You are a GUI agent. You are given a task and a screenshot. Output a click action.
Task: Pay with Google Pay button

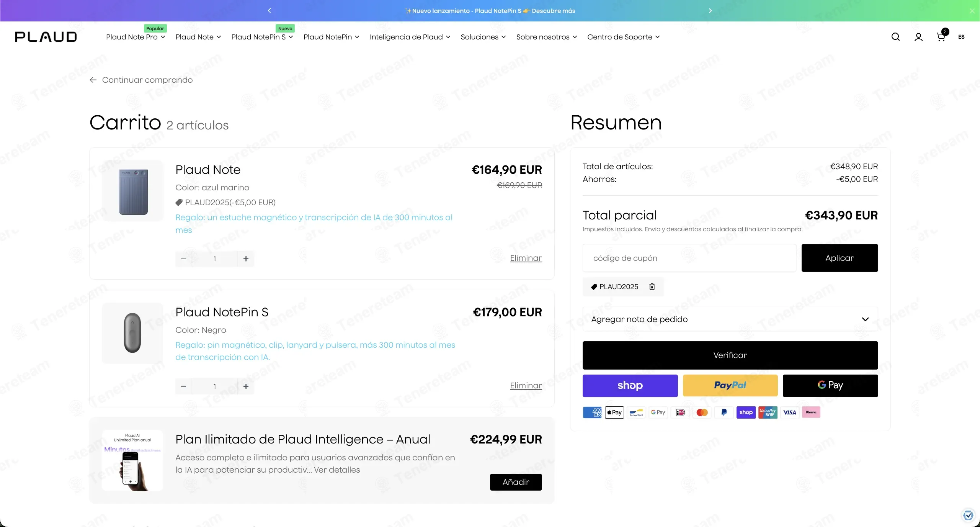tap(830, 386)
